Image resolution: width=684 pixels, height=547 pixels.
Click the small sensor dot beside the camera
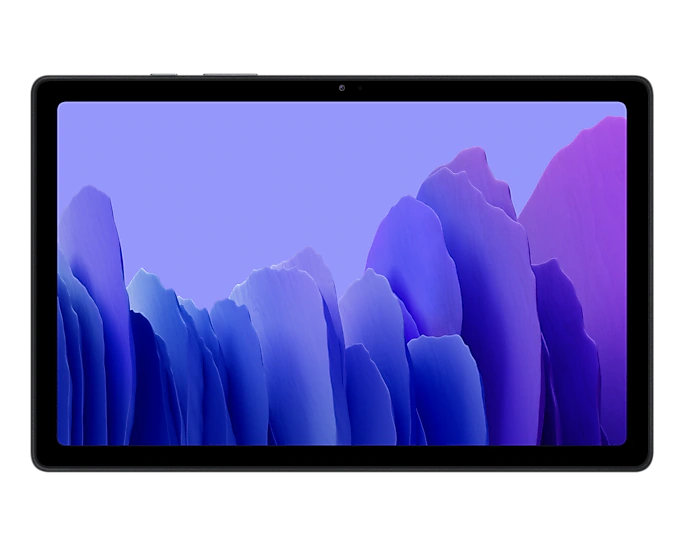coord(360,88)
